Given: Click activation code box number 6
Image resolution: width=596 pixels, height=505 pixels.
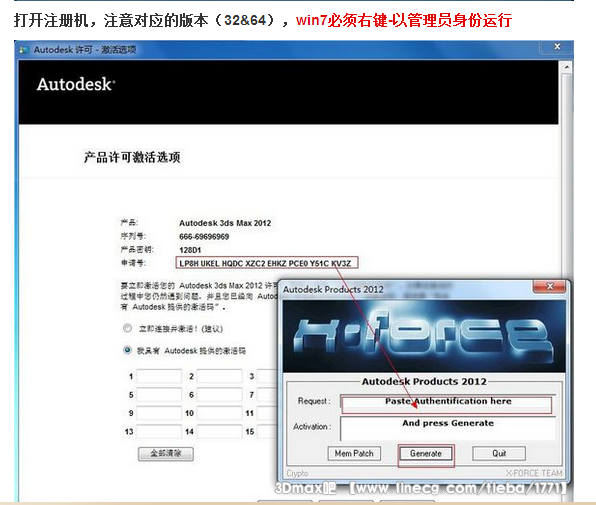Looking at the screenshot, I should coord(219,394).
